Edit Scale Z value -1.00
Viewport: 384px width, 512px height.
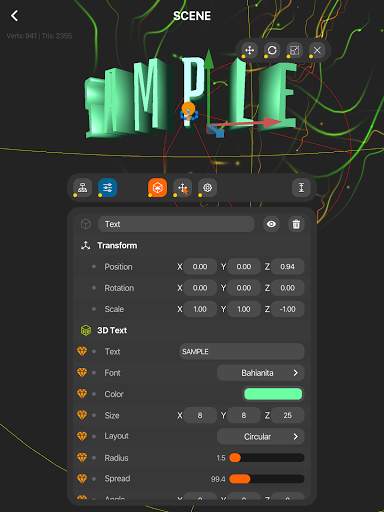(x=287, y=309)
